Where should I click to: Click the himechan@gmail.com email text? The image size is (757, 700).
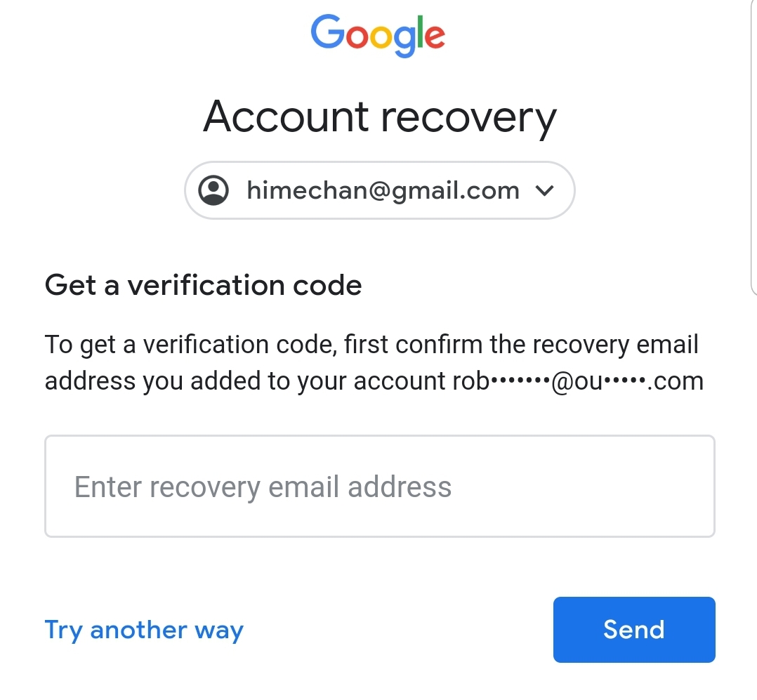tap(383, 191)
